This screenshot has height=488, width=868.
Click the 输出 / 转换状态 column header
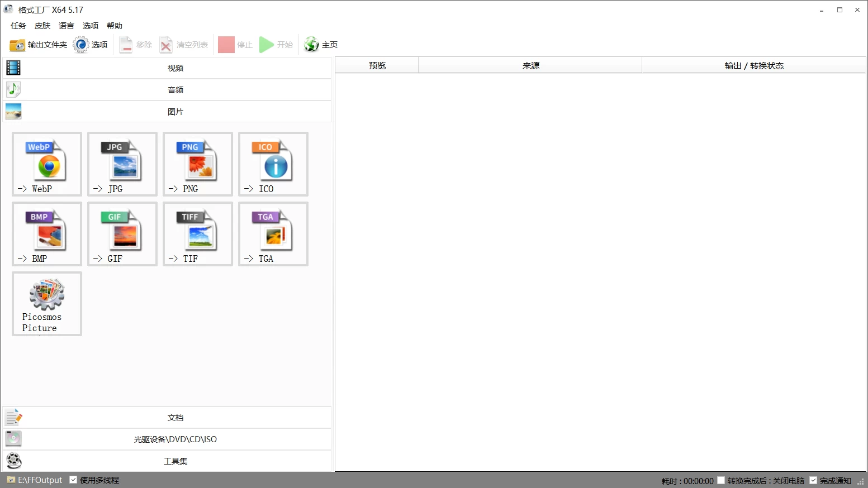click(x=754, y=65)
